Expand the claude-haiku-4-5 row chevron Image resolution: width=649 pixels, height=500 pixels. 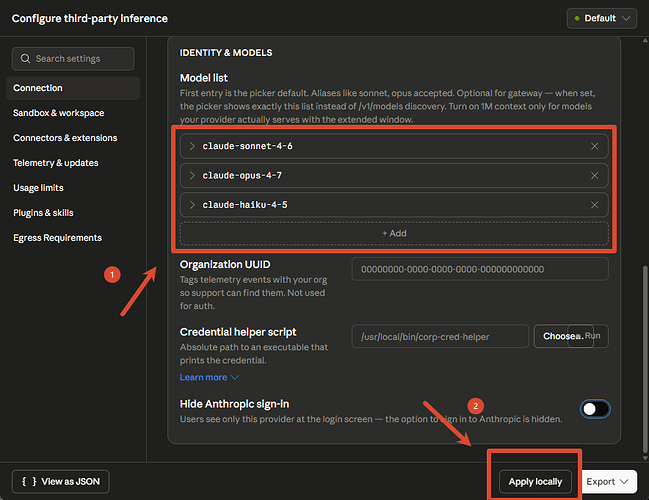tap(192, 205)
